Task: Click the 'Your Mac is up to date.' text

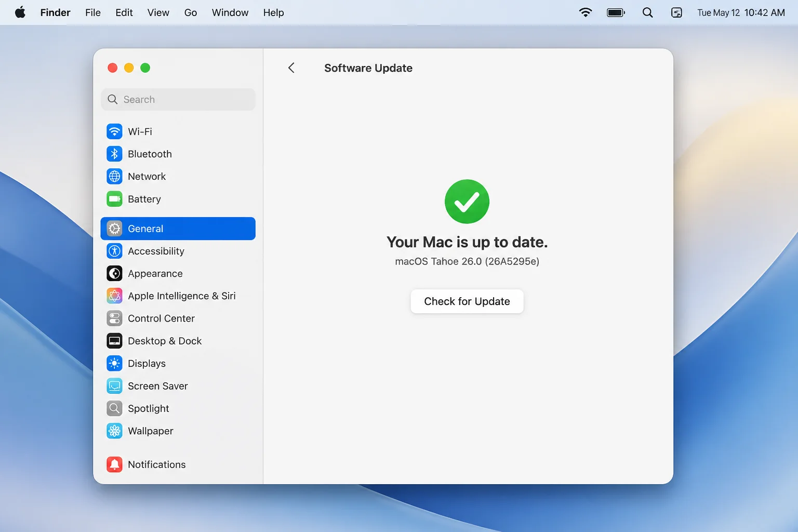Action: 467,242
